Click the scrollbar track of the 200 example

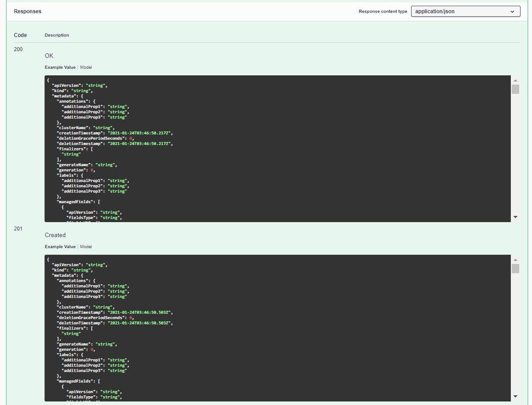pos(515,154)
